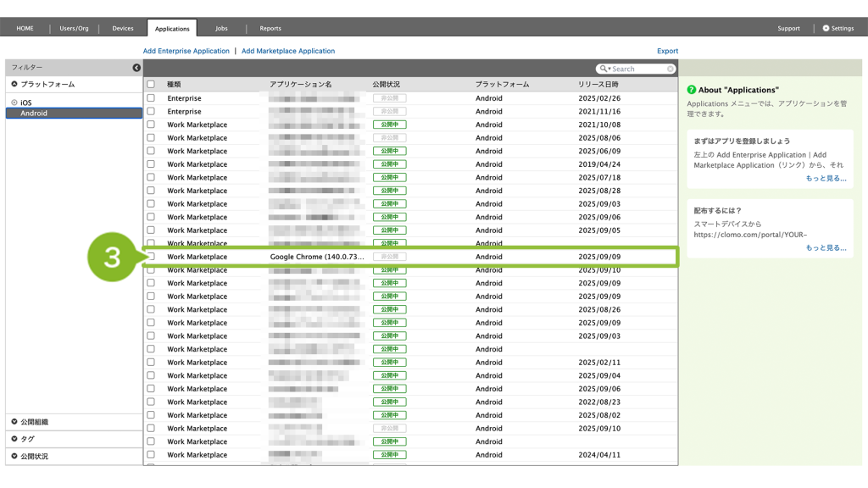This screenshot has width=868, height=488.
Task: Check the select-all checkbox in table header
Action: [x=151, y=85]
